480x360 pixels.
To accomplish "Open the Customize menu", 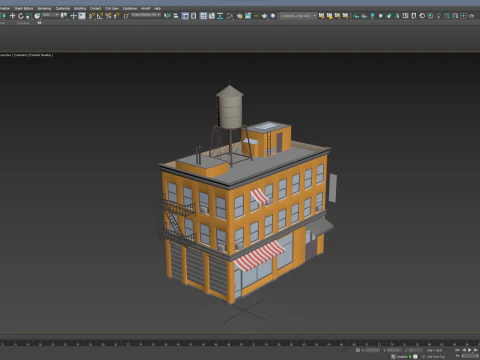I will coord(63,8).
